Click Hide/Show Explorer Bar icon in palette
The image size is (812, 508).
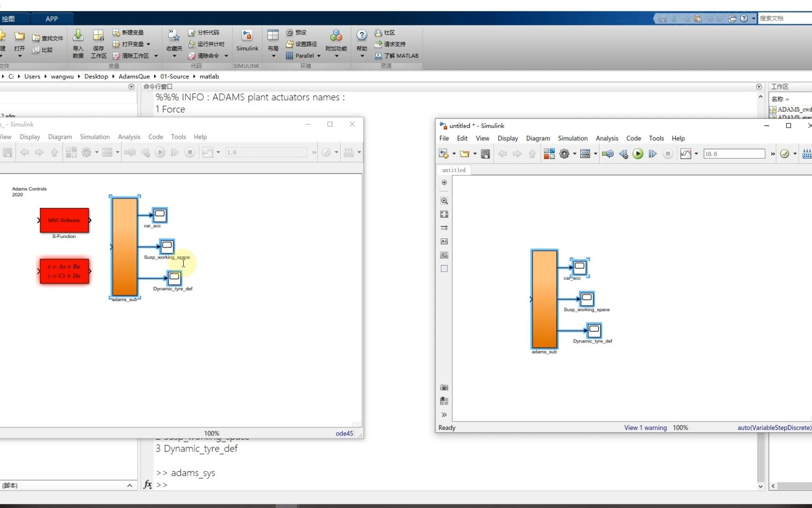point(444,183)
